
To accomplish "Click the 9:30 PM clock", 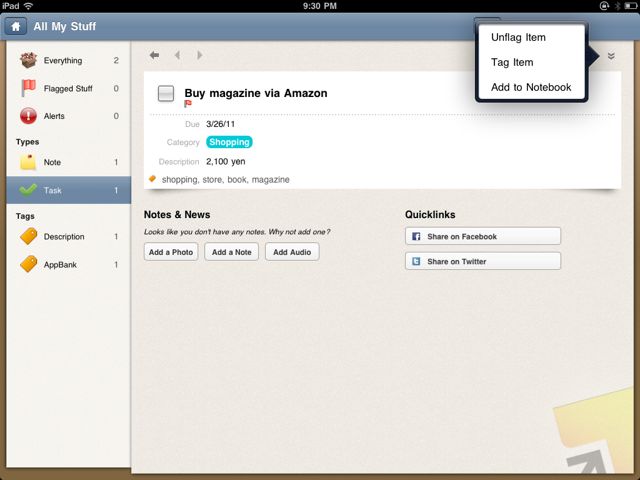I will click(x=320, y=6).
